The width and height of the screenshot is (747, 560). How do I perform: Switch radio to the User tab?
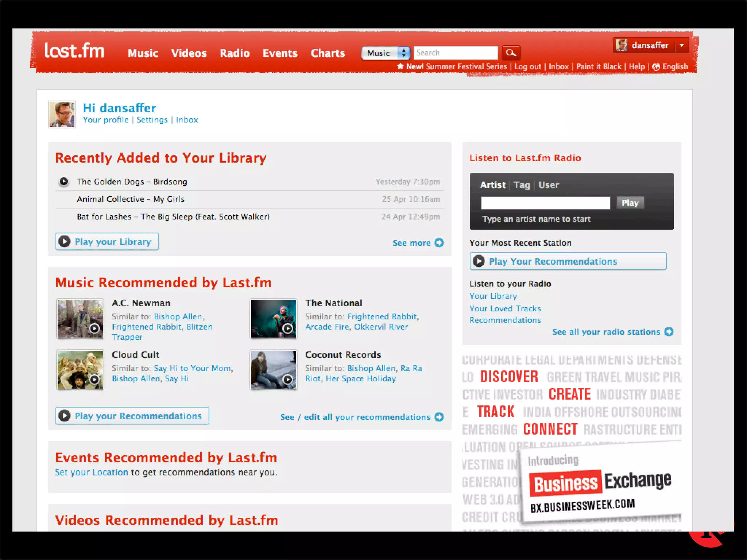click(549, 185)
